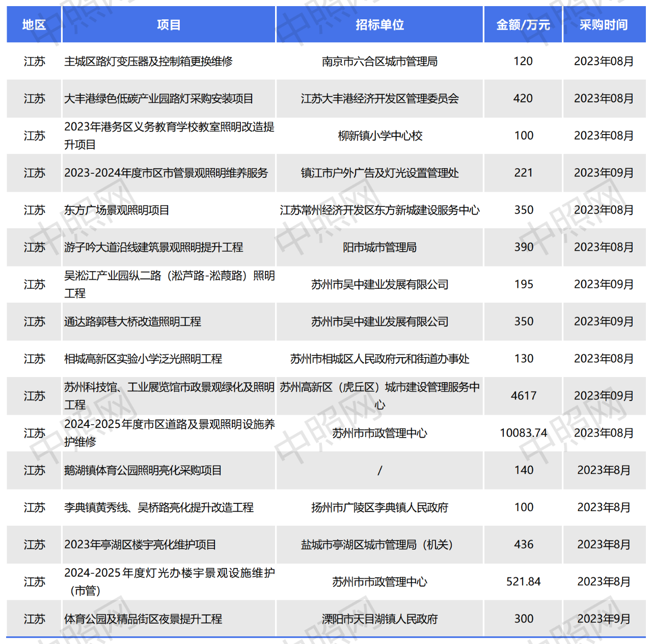Select 2023年港务区义务教育学校教室照明改造提升项目
The width and height of the screenshot is (652, 644).
(169, 136)
